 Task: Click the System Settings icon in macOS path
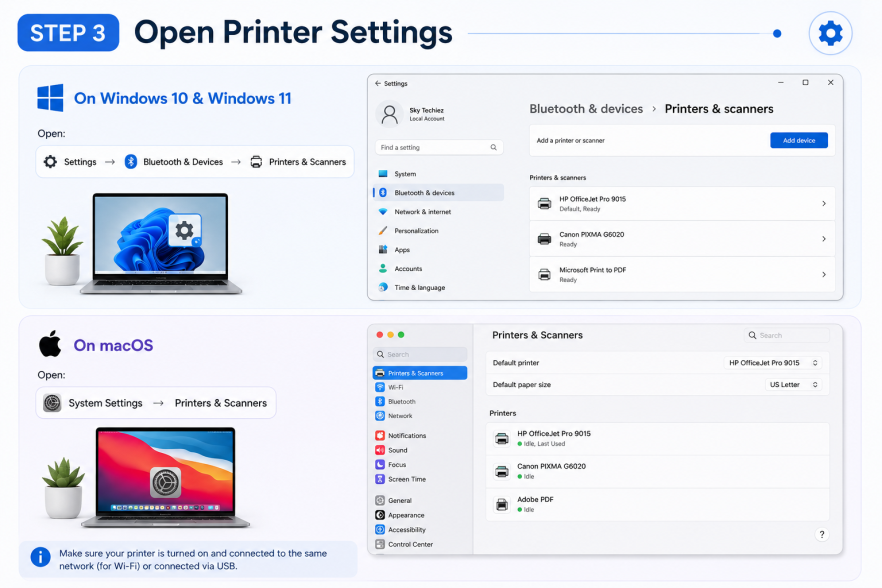[52, 403]
